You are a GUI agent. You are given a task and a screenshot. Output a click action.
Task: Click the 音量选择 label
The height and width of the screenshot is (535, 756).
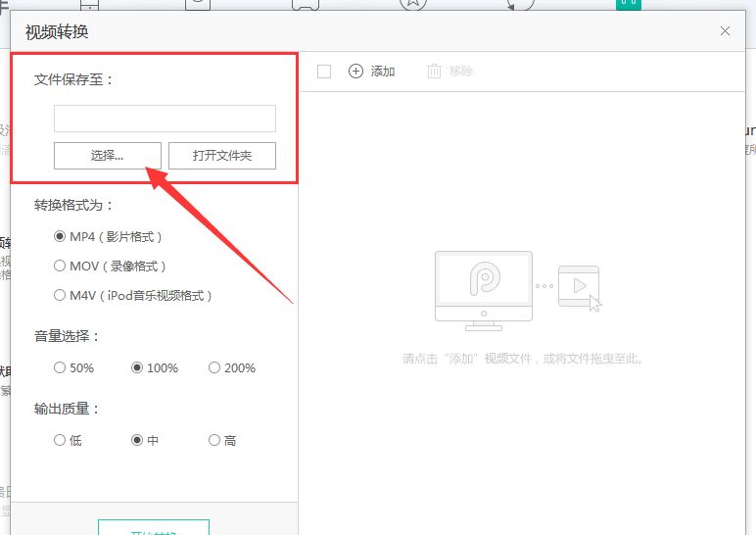67,336
